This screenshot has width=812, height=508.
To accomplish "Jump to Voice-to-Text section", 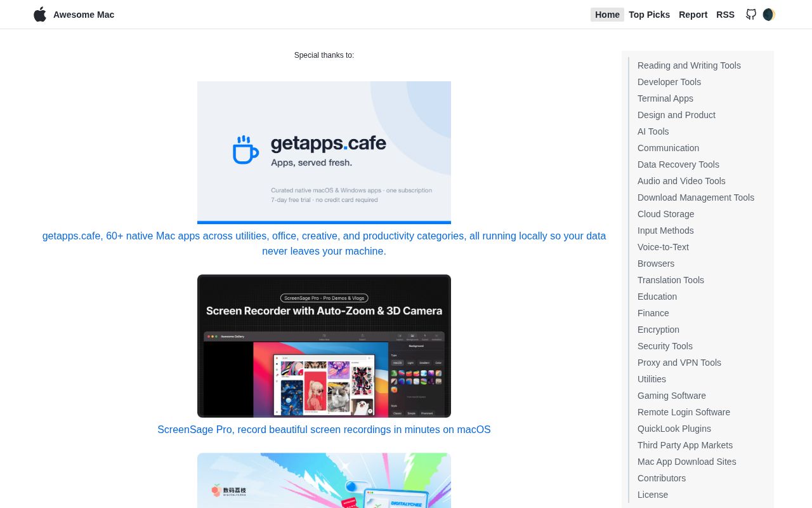I will tap(663, 247).
